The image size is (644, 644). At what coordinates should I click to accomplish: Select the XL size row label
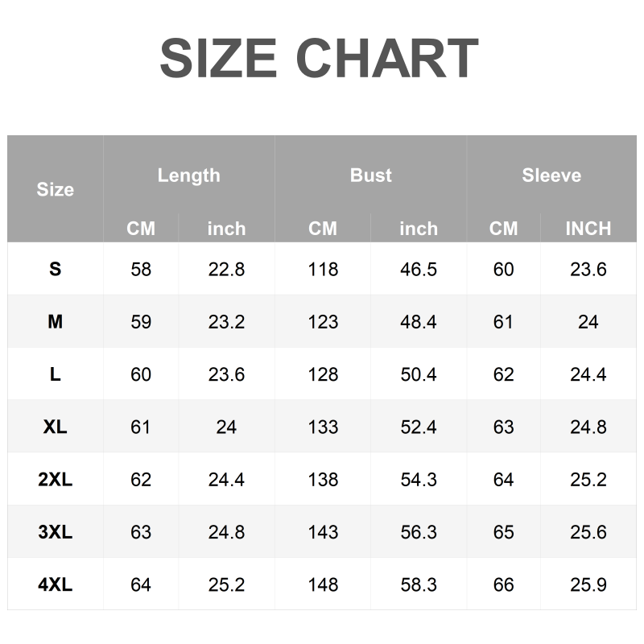pyautogui.click(x=55, y=427)
